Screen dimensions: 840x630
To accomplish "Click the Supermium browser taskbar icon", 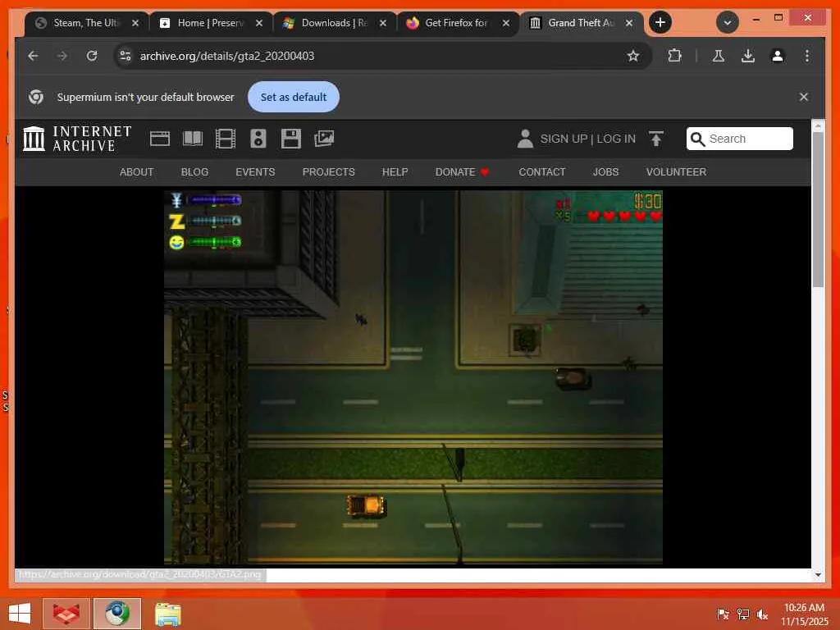I will click(117, 614).
